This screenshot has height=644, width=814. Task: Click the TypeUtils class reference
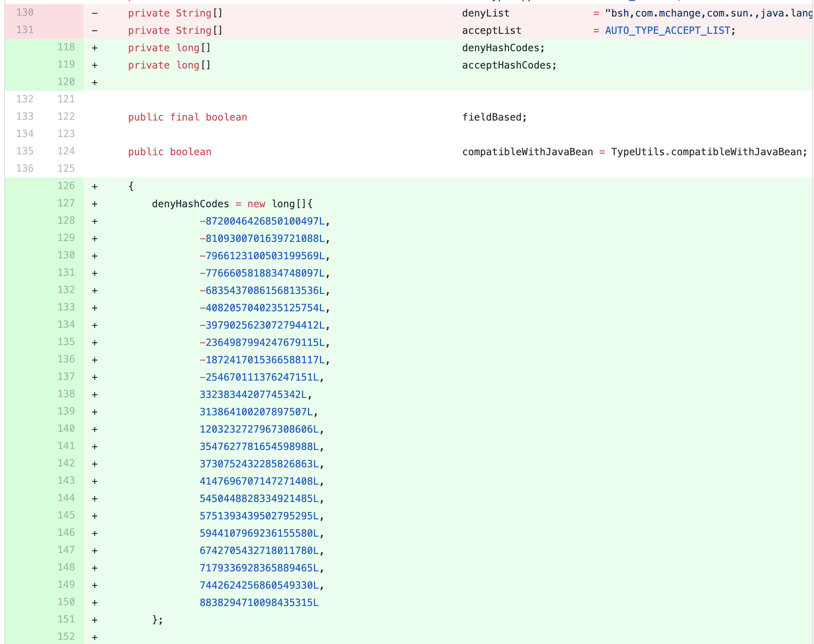tap(637, 152)
